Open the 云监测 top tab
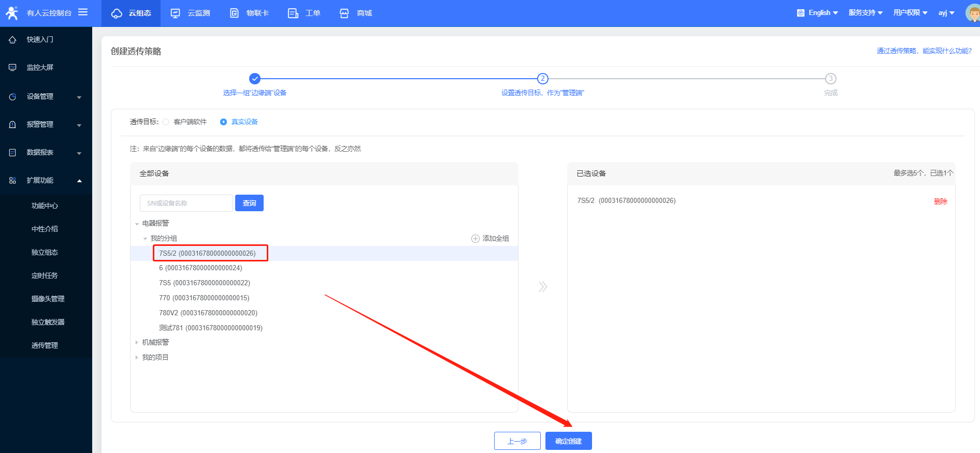Image resolution: width=980 pixels, height=453 pixels. coord(191,13)
